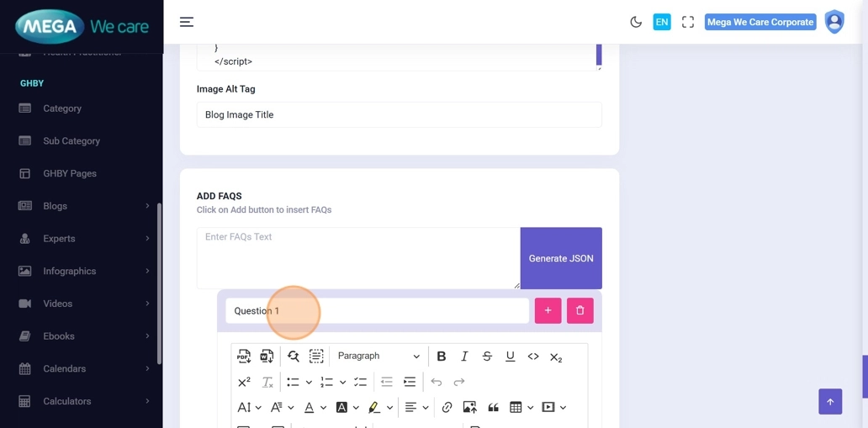
Task: Export to PDF in editor toolbar
Action: point(244,357)
